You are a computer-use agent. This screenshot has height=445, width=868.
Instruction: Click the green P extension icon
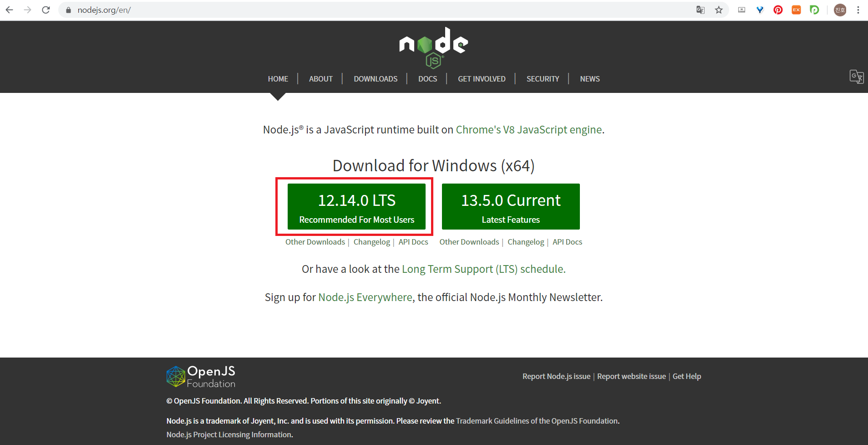[814, 10]
